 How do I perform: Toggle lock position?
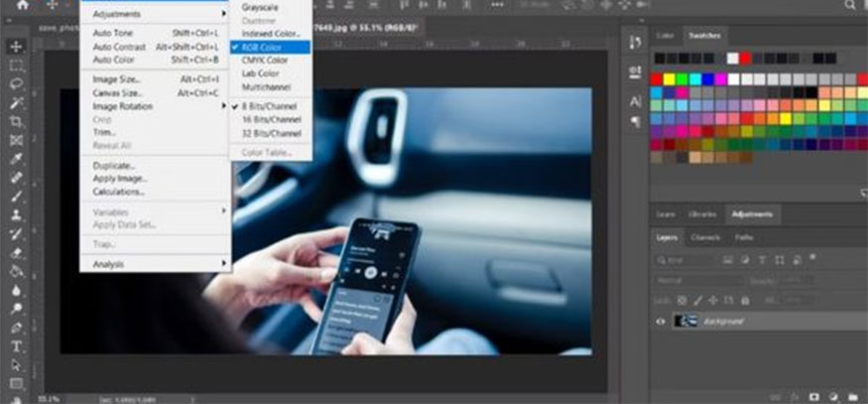713,301
